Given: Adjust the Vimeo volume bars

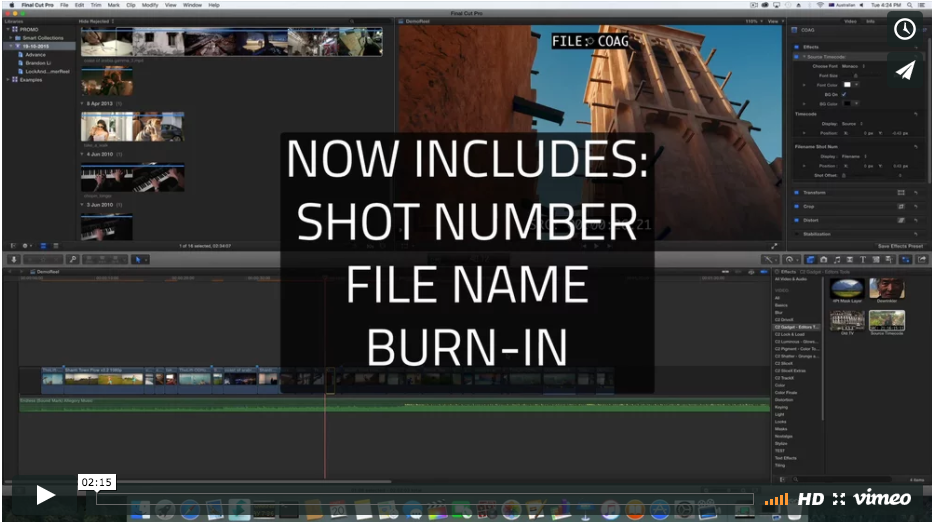Looking at the screenshot, I should tap(776, 499).
